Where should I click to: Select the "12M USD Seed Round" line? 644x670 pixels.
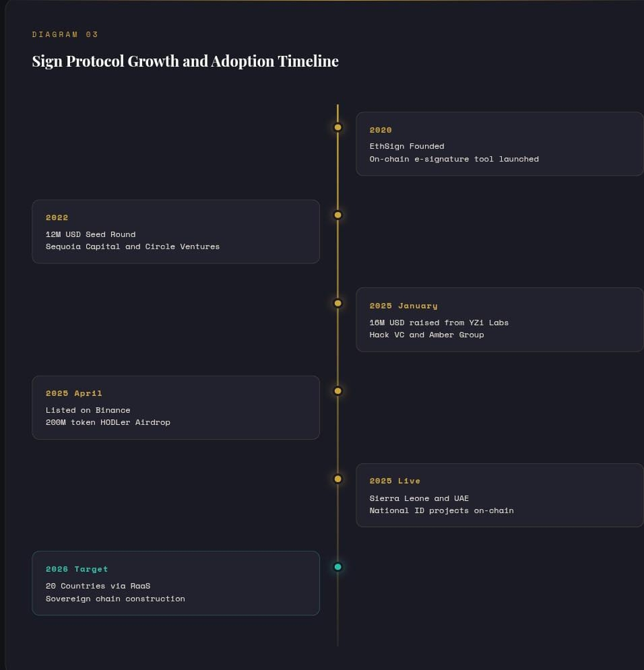(x=91, y=234)
